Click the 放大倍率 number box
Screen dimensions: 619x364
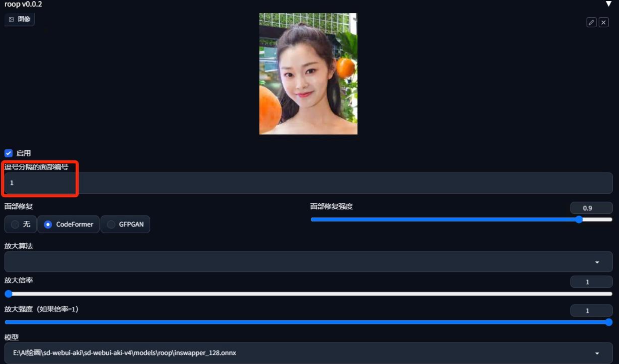point(591,282)
